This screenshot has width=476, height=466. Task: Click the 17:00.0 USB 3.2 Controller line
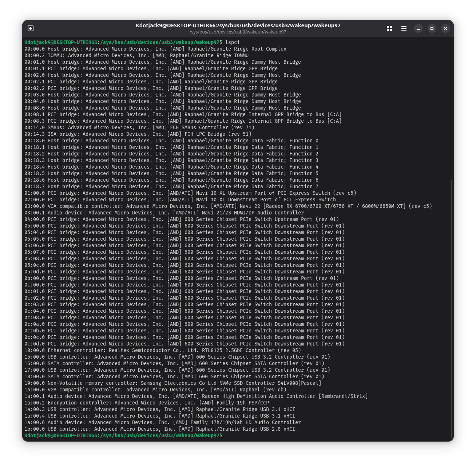(x=177, y=370)
